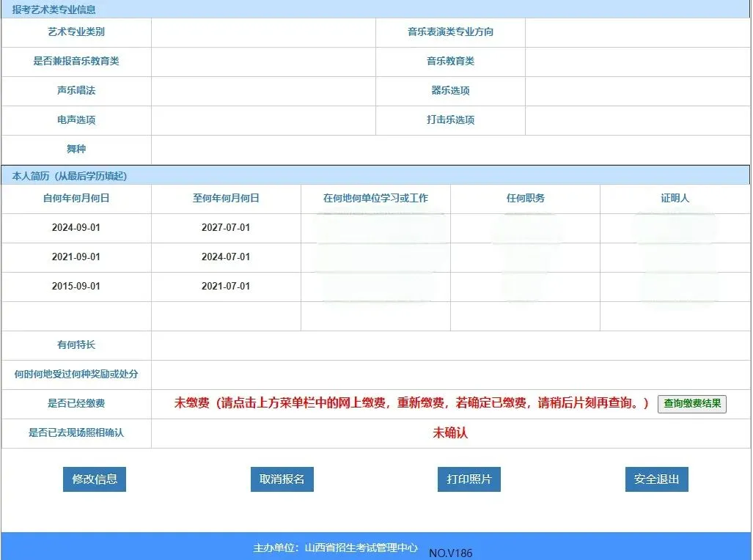The width and height of the screenshot is (753, 560).
Task: Click the 舞种 label
Action: (76, 149)
